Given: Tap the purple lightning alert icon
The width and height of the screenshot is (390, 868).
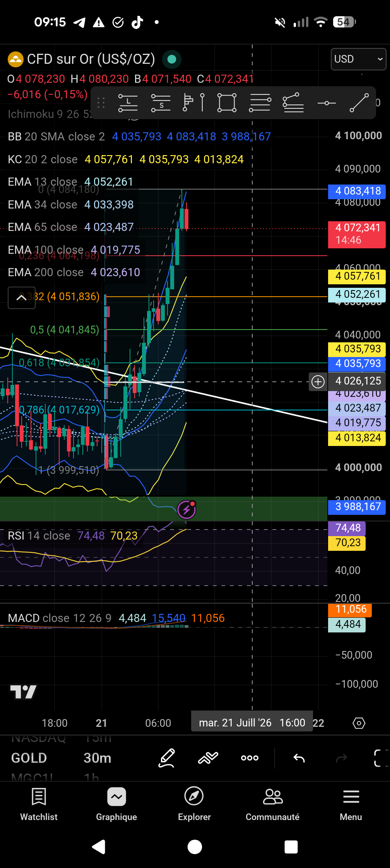Looking at the screenshot, I should coord(186,510).
